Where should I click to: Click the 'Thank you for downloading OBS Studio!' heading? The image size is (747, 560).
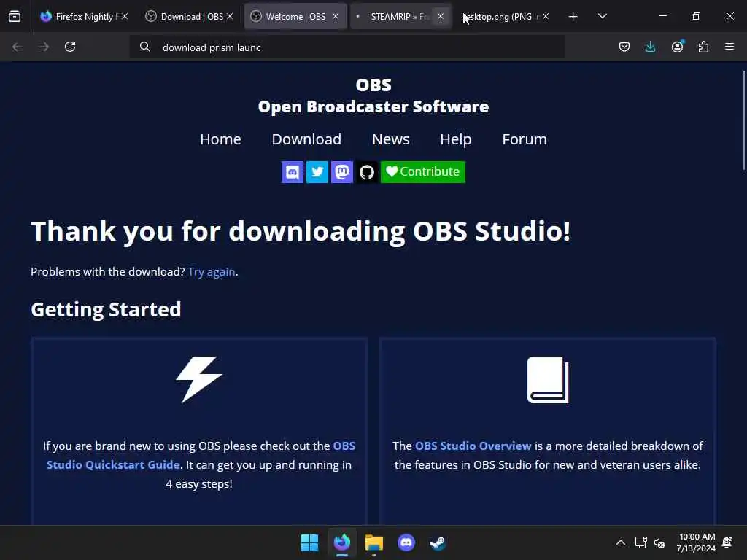click(x=301, y=231)
